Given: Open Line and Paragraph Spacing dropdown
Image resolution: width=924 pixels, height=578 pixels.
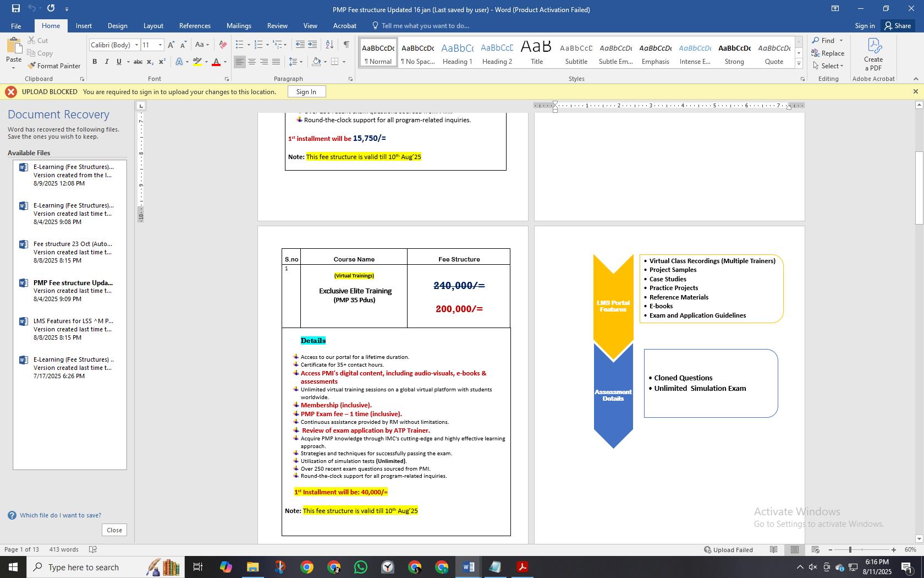Looking at the screenshot, I should point(296,62).
